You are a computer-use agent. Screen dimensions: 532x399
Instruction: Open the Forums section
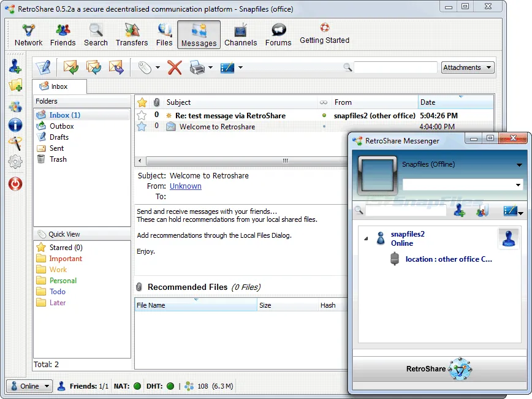click(278, 35)
